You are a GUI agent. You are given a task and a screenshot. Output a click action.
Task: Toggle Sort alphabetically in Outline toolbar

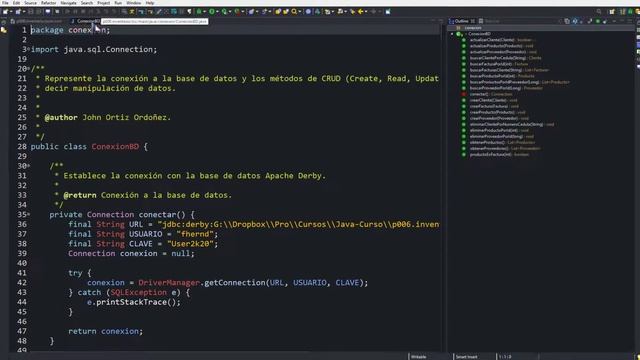tap(575, 21)
